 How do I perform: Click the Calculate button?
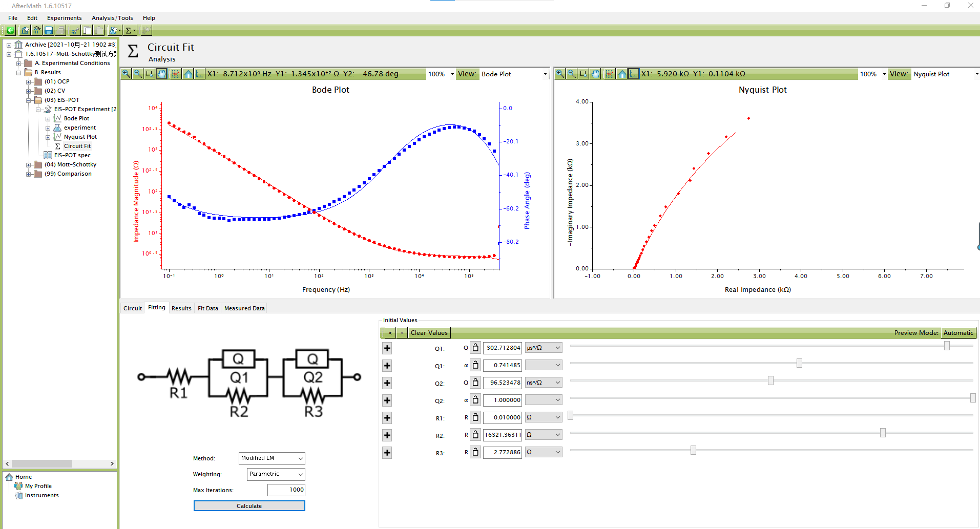pyautogui.click(x=249, y=506)
